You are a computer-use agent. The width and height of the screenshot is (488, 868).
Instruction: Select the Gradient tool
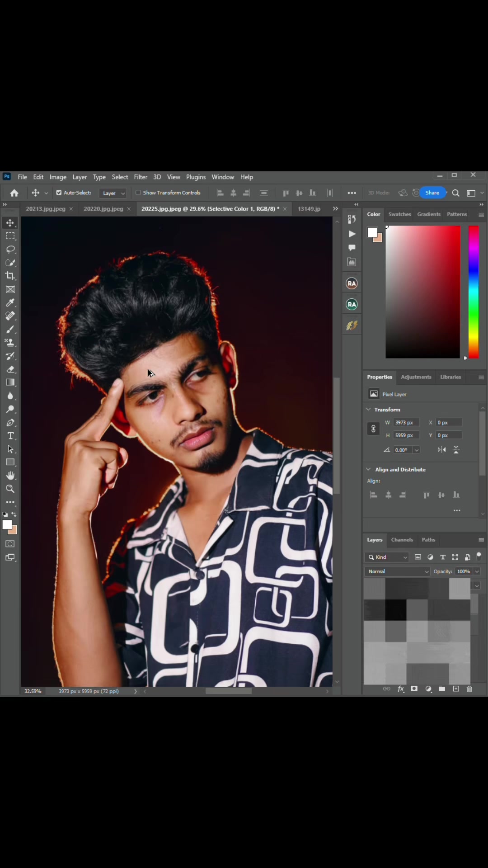tap(10, 382)
